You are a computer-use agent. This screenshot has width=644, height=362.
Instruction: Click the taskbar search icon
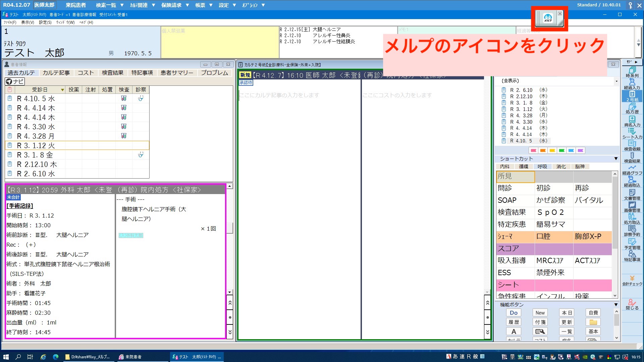pyautogui.click(x=18, y=357)
